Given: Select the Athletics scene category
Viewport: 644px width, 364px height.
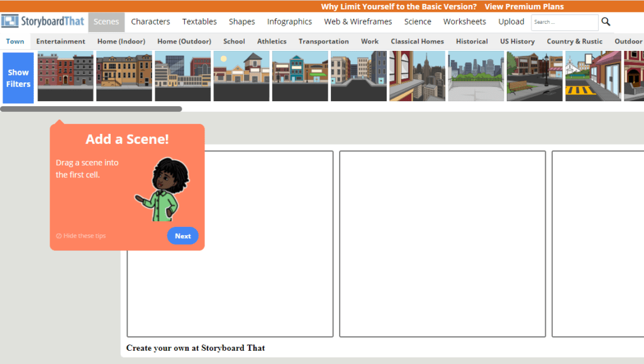Looking at the screenshot, I should (x=272, y=41).
